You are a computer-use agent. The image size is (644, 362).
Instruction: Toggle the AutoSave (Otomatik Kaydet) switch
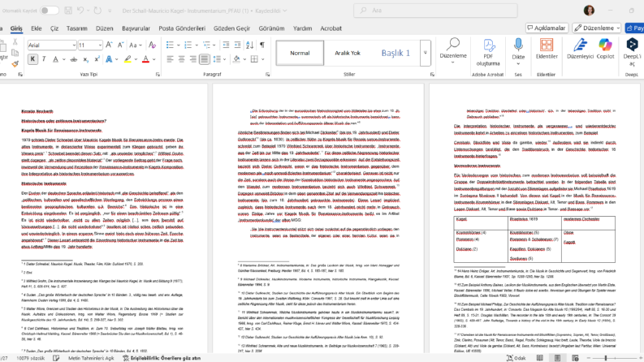(x=50, y=11)
